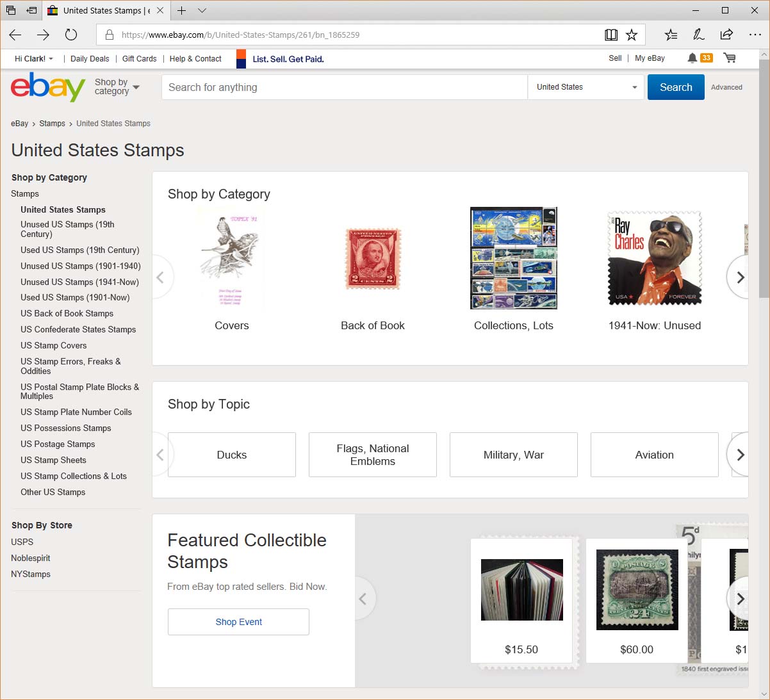Image resolution: width=770 pixels, height=700 pixels.
Task: Add page to favorites with the star icon
Action: [x=632, y=35]
